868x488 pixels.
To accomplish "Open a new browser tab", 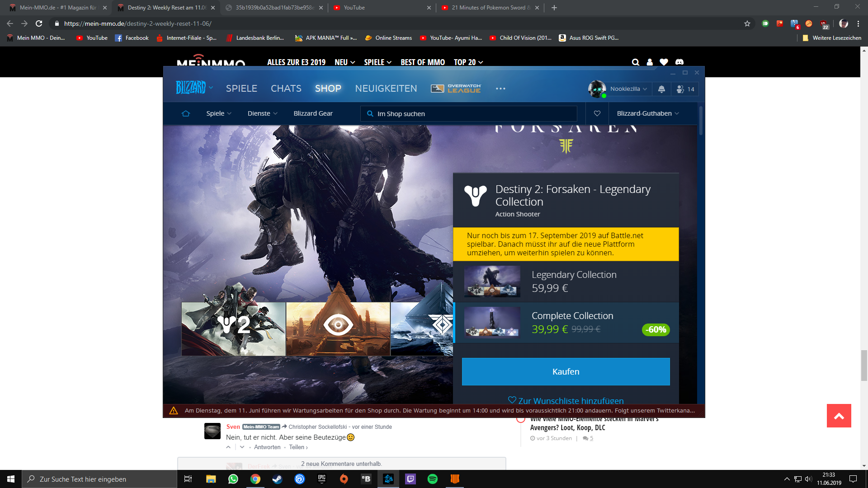I will [x=554, y=8].
